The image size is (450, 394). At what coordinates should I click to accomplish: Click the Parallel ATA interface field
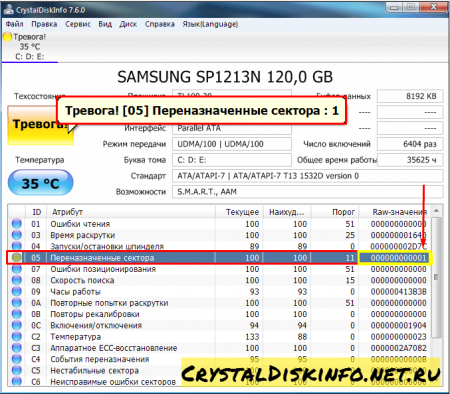pos(232,128)
